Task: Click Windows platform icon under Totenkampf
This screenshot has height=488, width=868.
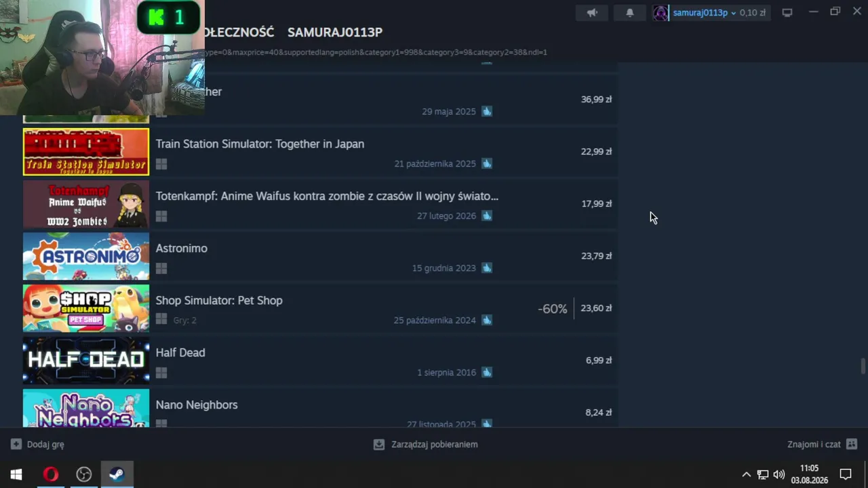Action: click(161, 216)
